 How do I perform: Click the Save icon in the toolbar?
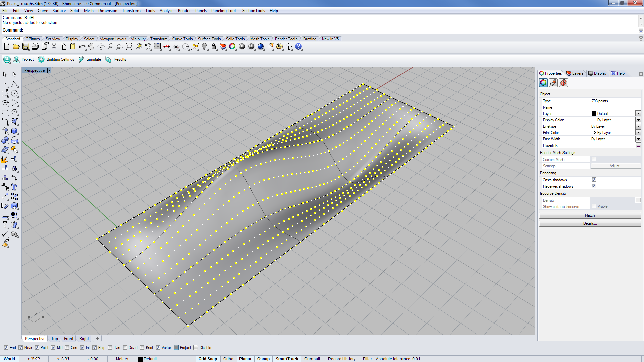[26, 47]
